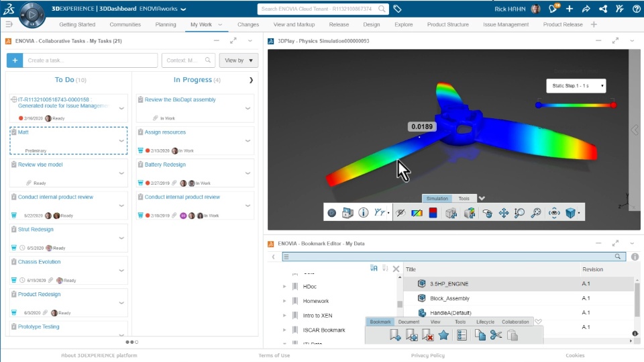Open the Privacy Policy link
Viewport: 644px width, 362px height.
427,355
